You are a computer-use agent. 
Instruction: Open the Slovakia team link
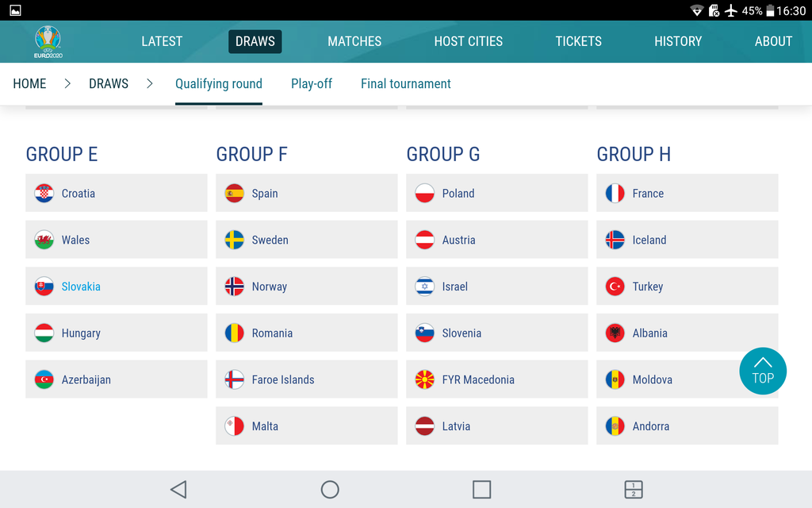coord(81,287)
